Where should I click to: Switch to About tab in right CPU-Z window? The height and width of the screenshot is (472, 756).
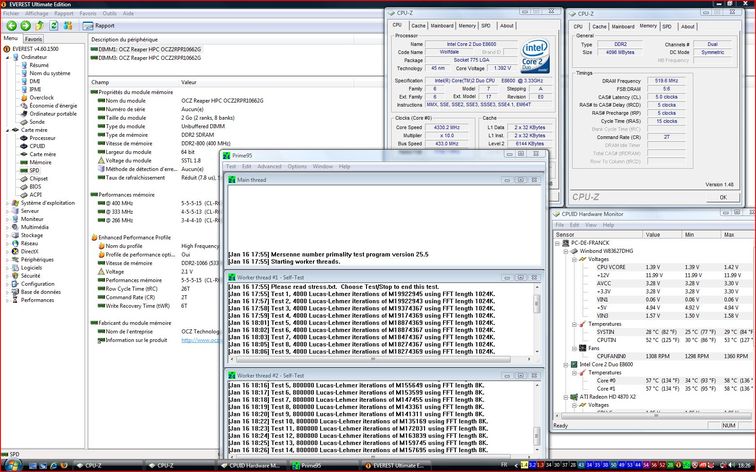(688, 27)
